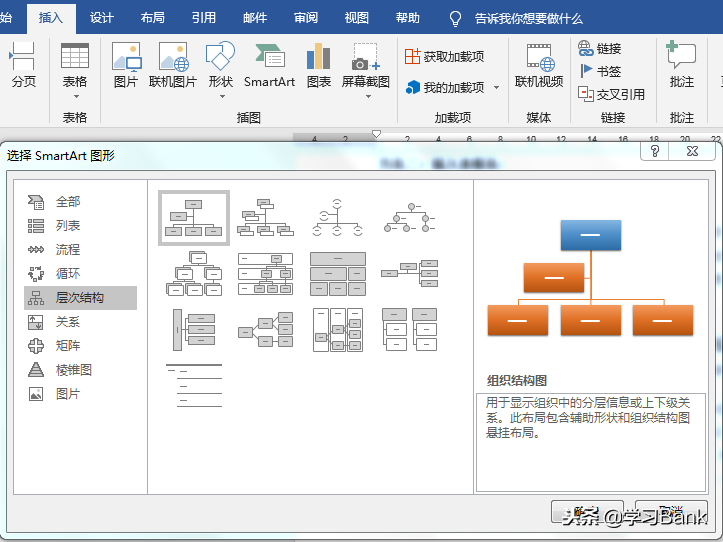Click 获取加载项 to get add-ins
The width and height of the screenshot is (723, 542).
point(444,57)
